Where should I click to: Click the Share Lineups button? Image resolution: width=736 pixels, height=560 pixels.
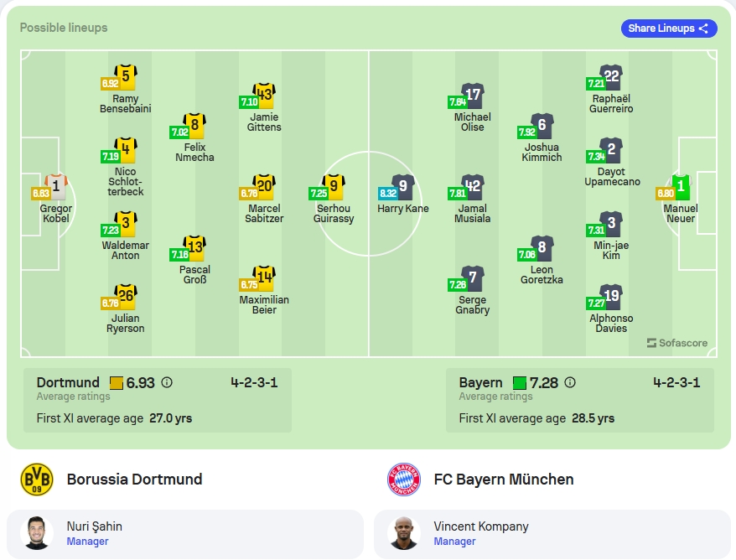point(669,29)
